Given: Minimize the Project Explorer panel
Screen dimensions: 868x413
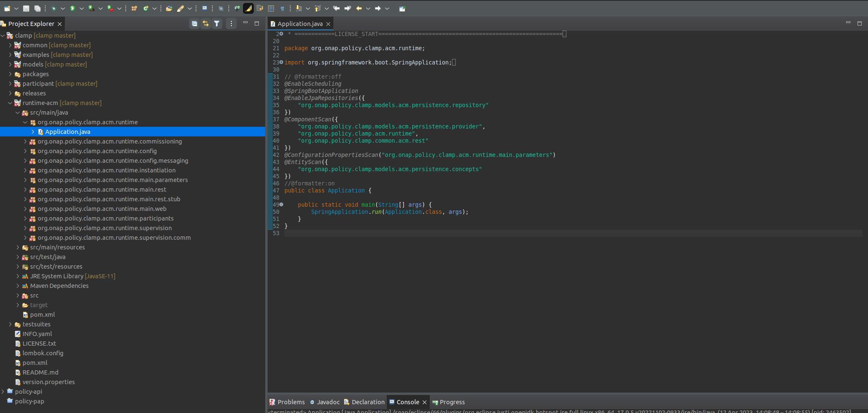Looking at the screenshot, I should click(x=245, y=23).
